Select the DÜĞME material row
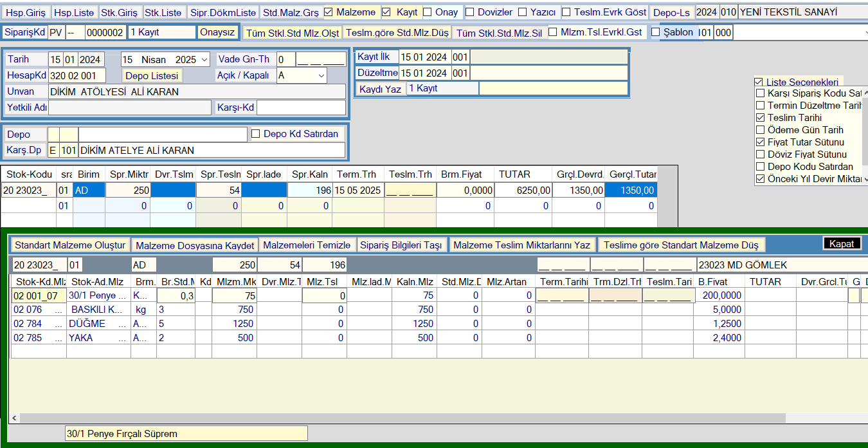Viewport: 868px width, 448px height. [x=99, y=324]
